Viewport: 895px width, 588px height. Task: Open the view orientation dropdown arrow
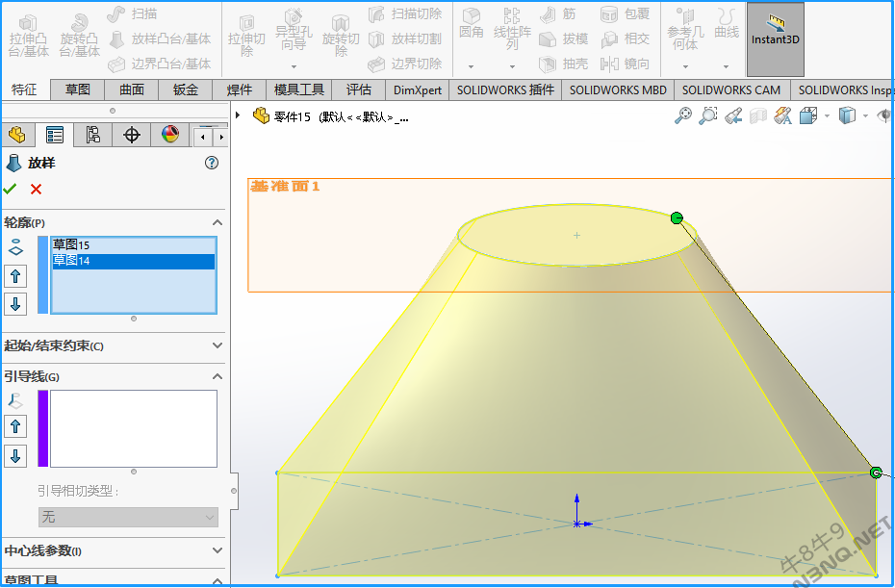click(827, 115)
